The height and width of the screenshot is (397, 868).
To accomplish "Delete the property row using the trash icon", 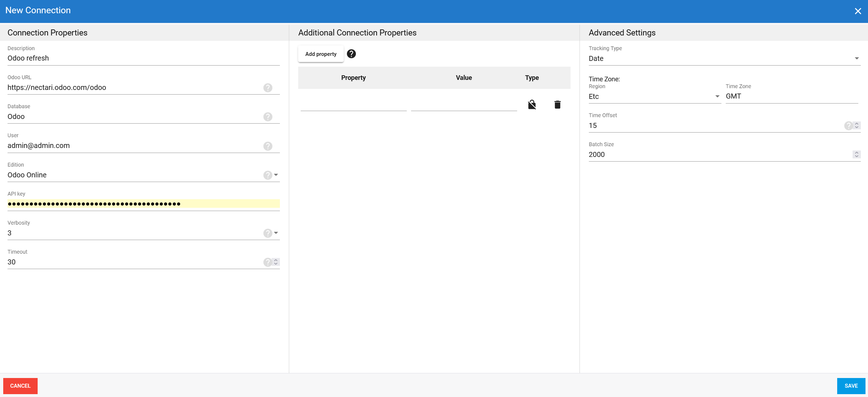I will pyautogui.click(x=557, y=104).
